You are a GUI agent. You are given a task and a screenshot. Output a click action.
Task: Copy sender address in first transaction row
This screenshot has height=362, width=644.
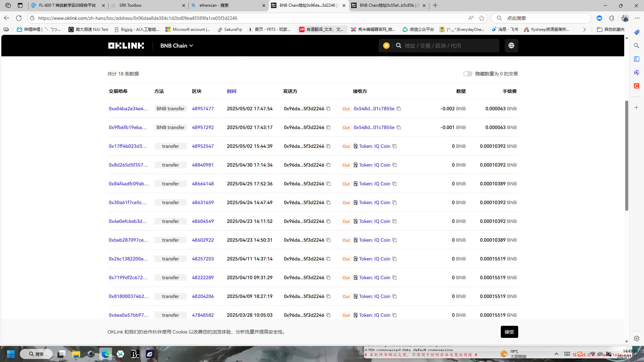(x=328, y=109)
